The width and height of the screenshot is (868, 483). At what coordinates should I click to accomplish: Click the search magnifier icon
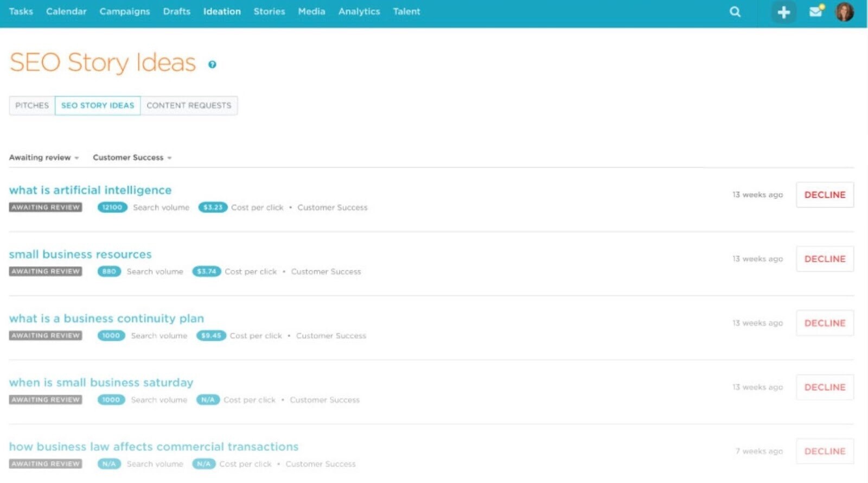tap(735, 11)
